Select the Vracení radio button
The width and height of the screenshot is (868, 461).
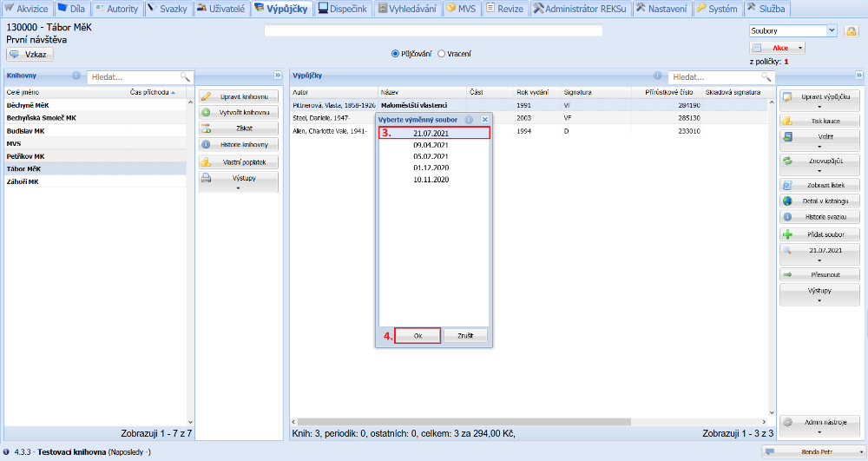pos(441,54)
